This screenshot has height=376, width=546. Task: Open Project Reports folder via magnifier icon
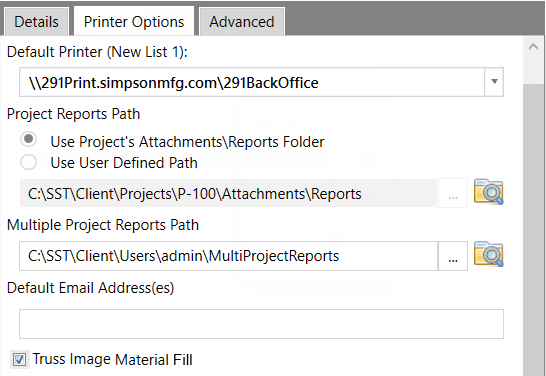click(489, 192)
